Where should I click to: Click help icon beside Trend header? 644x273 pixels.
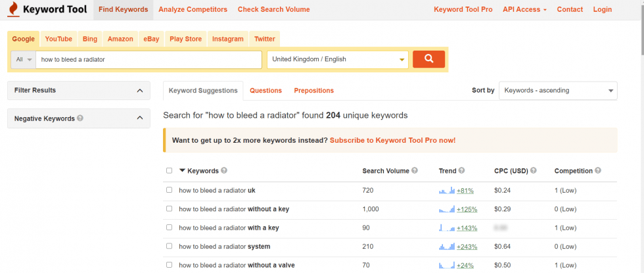[462, 171]
